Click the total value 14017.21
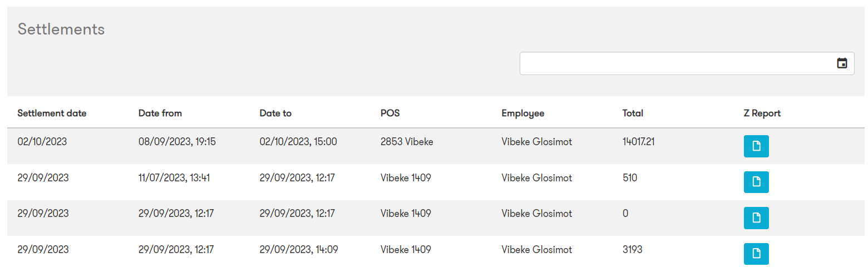 pos(638,142)
